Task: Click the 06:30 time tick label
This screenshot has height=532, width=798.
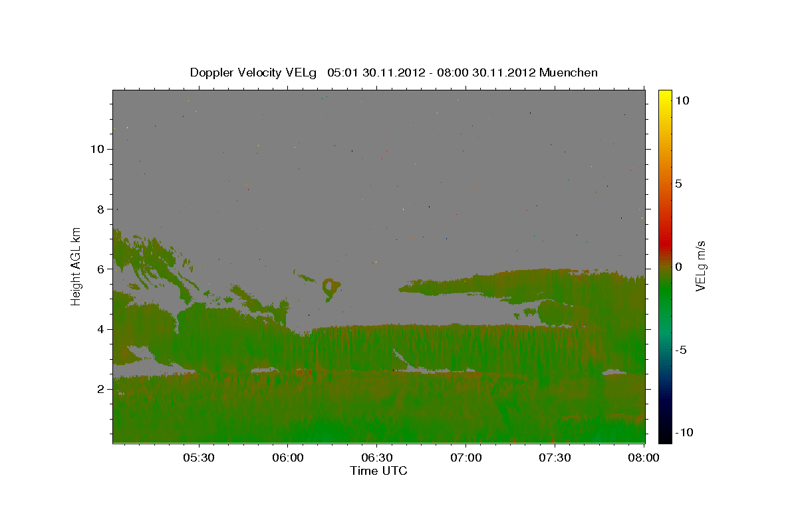Action: tap(377, 458)
